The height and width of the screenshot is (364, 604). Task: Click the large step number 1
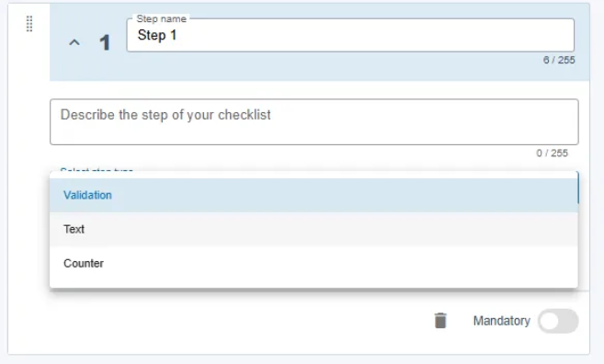(x=105, y=42)
